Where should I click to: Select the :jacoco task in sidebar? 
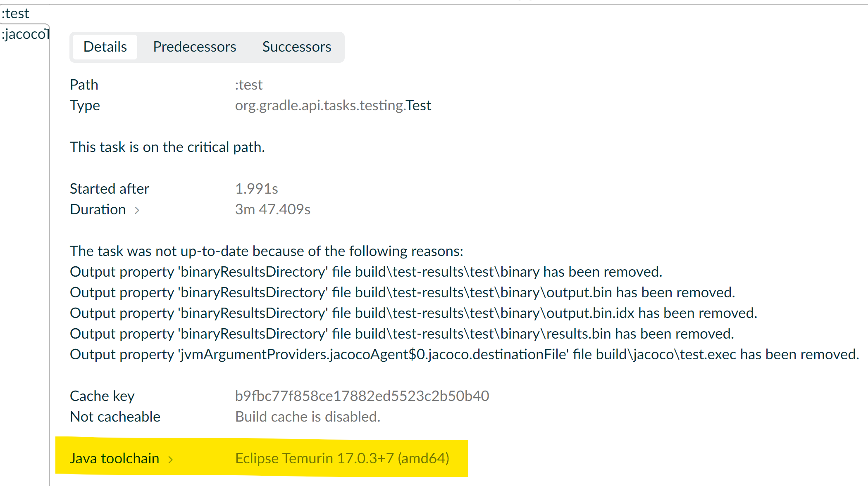pos(25,34)
